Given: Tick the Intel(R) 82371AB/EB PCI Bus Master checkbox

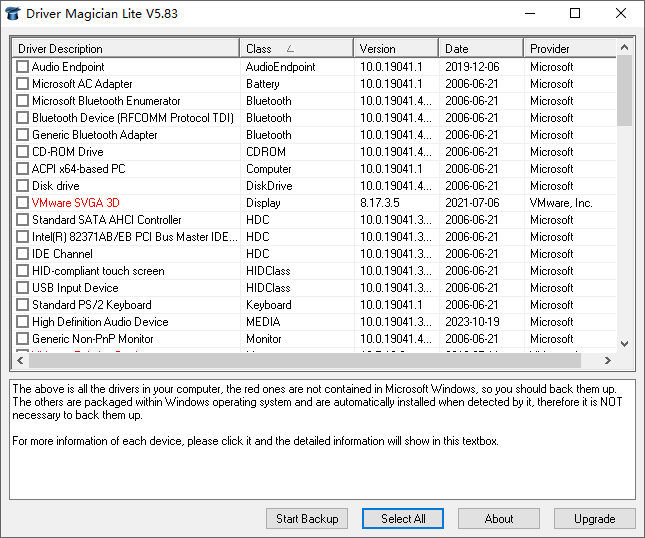Looking at the screenshot, I should [22, 237].
